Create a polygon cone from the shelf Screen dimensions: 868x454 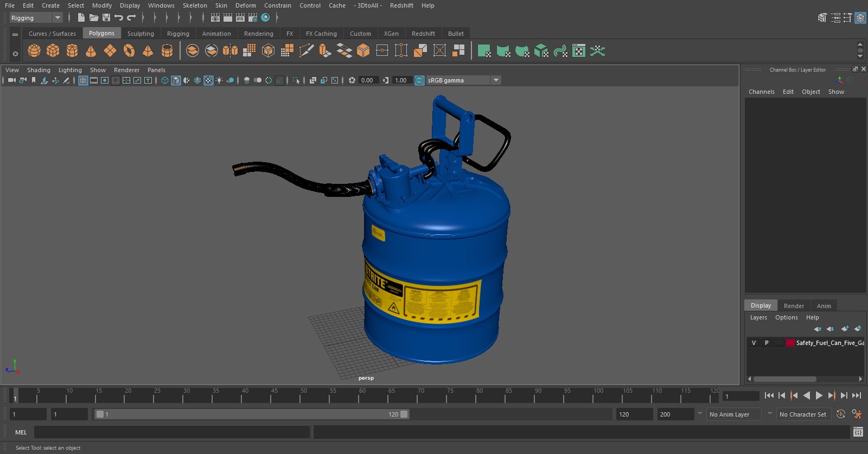point(91,51)
